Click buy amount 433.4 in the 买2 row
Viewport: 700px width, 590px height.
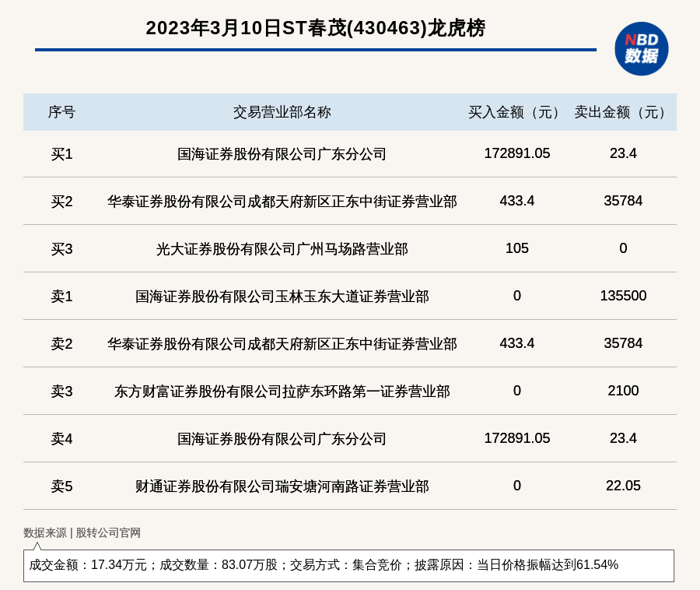517,201
